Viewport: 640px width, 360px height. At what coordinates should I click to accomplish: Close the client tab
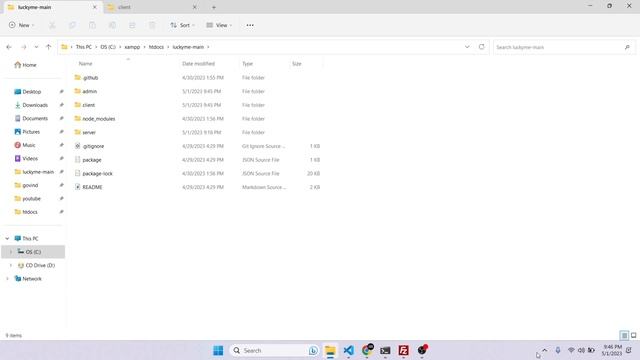194,7
